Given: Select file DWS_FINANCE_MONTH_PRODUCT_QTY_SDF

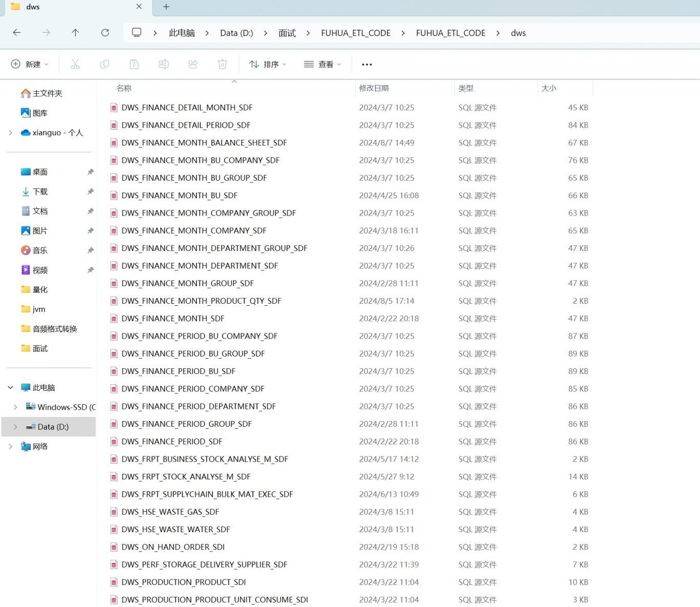Looking at the screenshot, I should coord(201,301).
